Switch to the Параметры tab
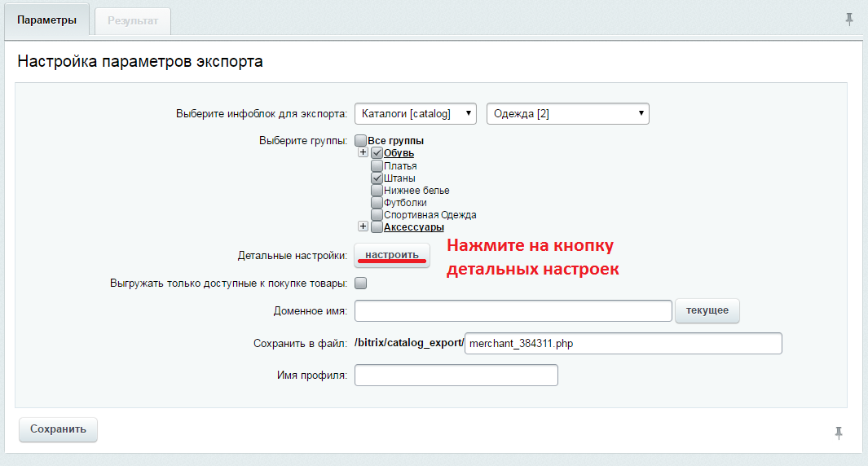The height and width of the screenshot is (466, 868). (46, 20)
